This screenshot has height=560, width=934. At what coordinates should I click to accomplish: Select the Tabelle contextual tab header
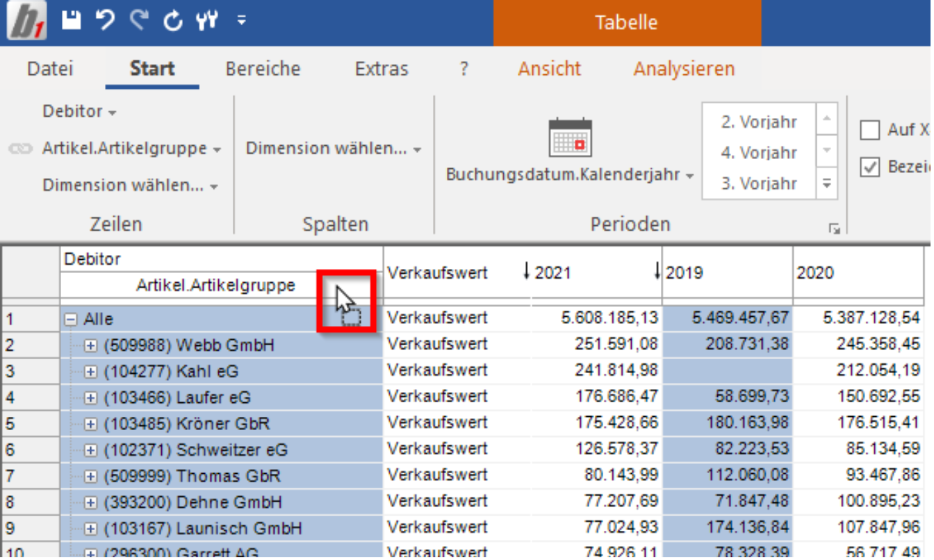click(627, 22)
